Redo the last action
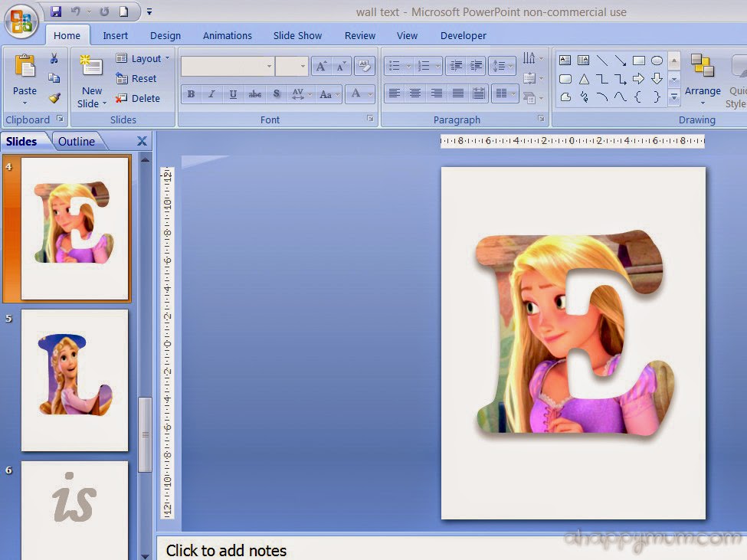The width and height of the screenshot is (747, 560). click(x=104, y=11)
